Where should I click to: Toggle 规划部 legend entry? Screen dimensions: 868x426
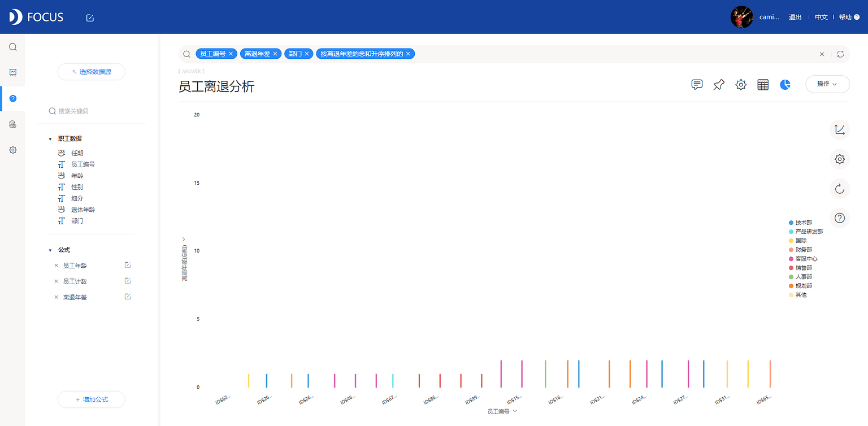point(800,286)
